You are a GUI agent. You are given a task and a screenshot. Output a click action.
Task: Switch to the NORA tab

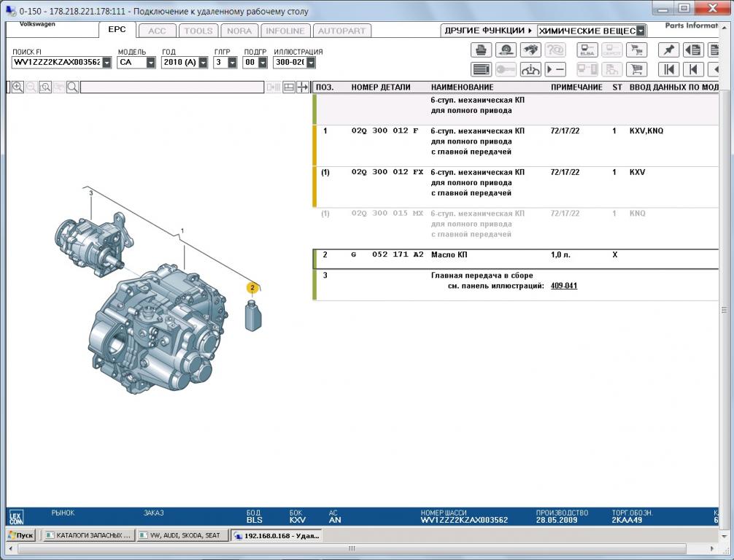coord(239,31)
